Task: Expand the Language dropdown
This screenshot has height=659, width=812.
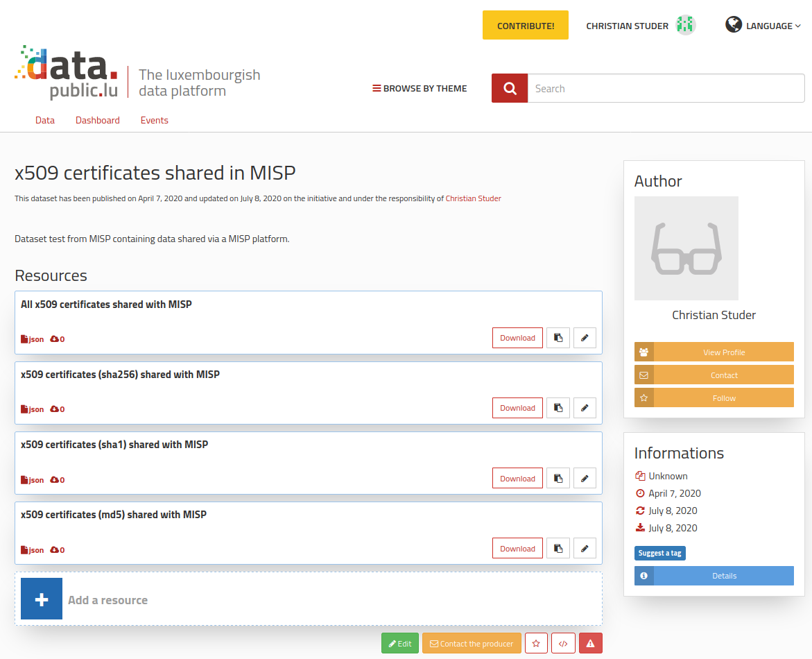Action: 763,26
